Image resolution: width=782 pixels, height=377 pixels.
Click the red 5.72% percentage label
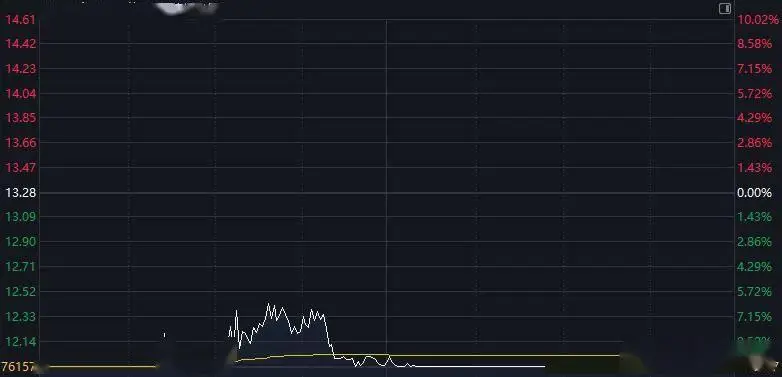pyautogui.click(x=755, y=94)
